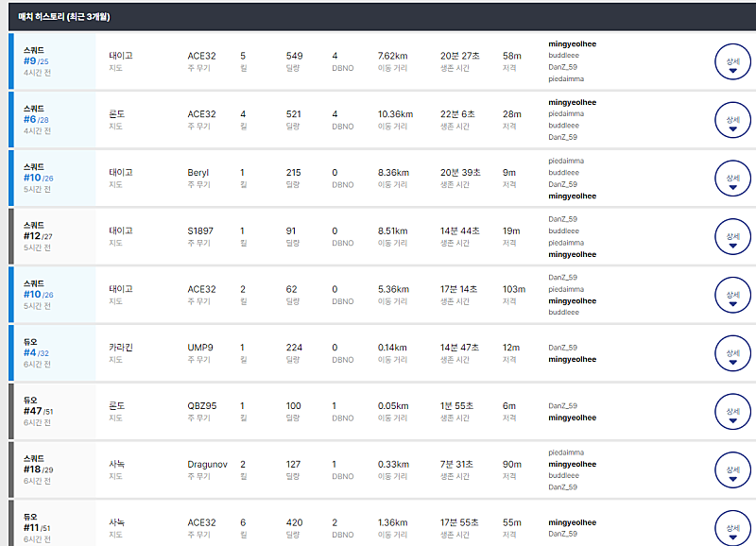
Task: Open mingyeolhee's profile in the #9/25 match
Action: tap(572, 44)
